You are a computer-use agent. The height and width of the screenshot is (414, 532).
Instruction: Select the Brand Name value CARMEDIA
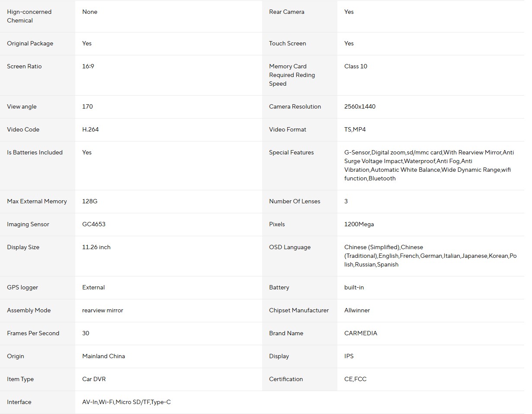click(361, 333)
